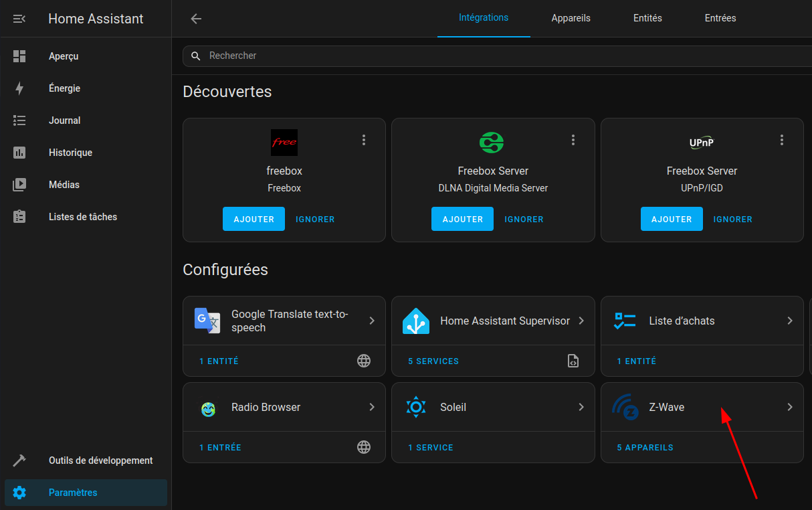The width and height of the screenshot is (812, 510).
Task: Click IGNORER on the UPnP/IGD card
Action: coord(732,219)
